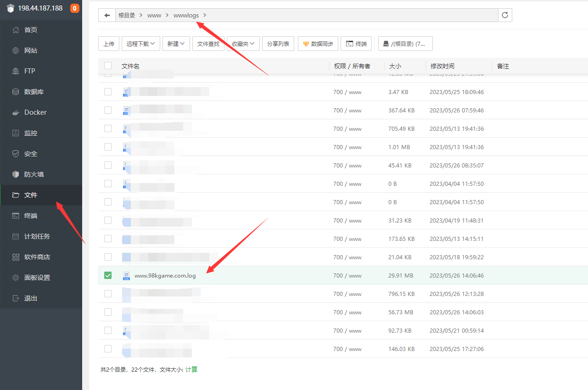Click the file icon of www.98kgame.com.log
The width and height of the screenshot is (588, 390).
tap(126, 276)
